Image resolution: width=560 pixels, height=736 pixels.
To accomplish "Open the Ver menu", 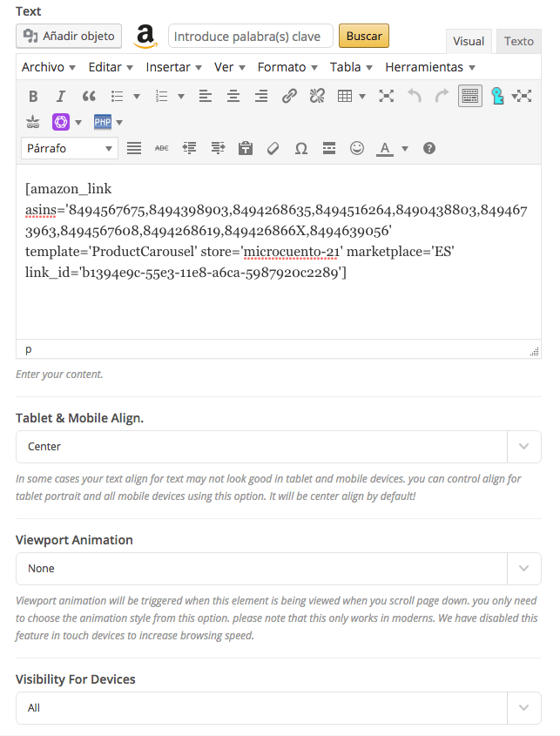I will coord(230,67).
